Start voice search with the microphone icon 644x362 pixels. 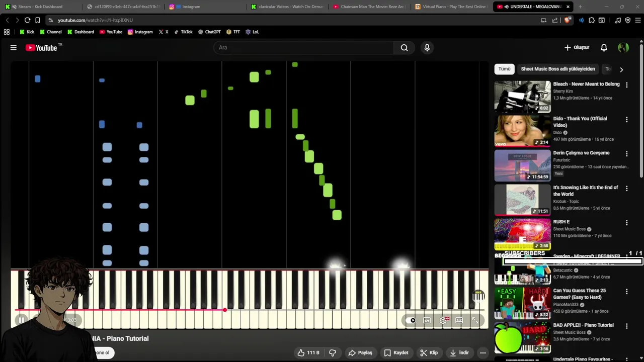click(x=427, y=48)
